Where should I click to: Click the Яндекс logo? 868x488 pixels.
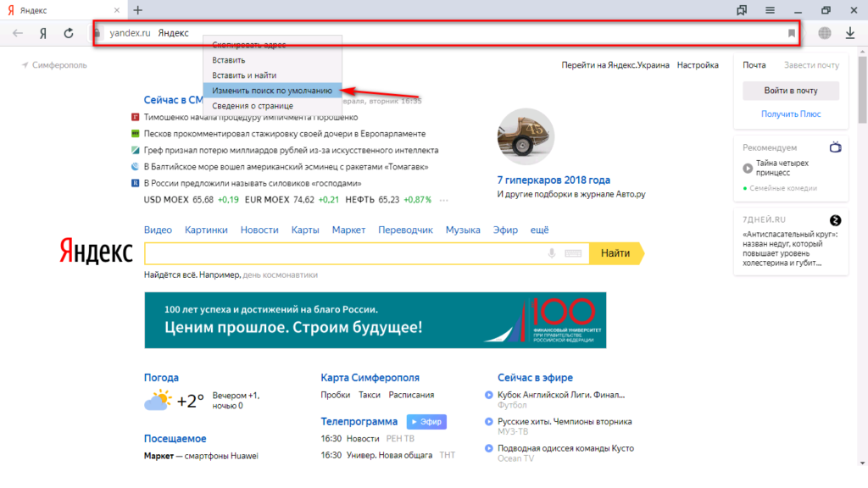click(97, 251)
